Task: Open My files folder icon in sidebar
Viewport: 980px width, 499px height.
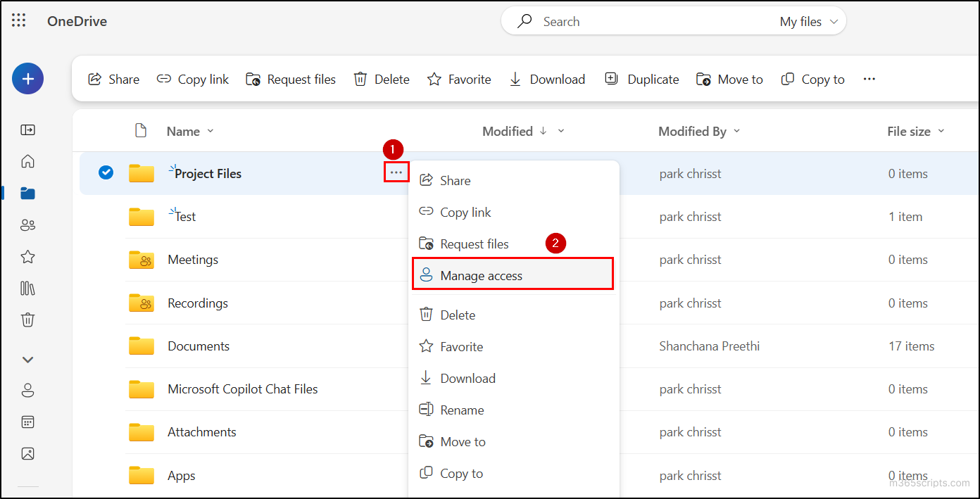Action: point(28,193)
